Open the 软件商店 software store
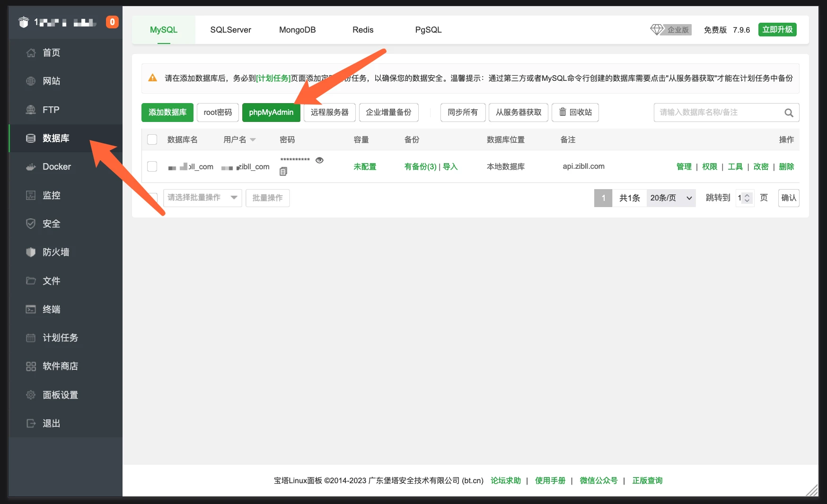Viewport: 827px width, 504px height. [x=59, y=366]
